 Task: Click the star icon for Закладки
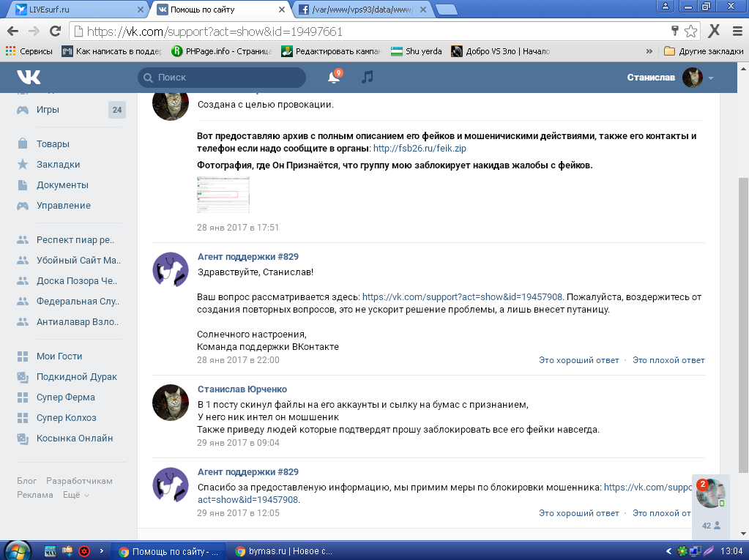pos(23,165)
